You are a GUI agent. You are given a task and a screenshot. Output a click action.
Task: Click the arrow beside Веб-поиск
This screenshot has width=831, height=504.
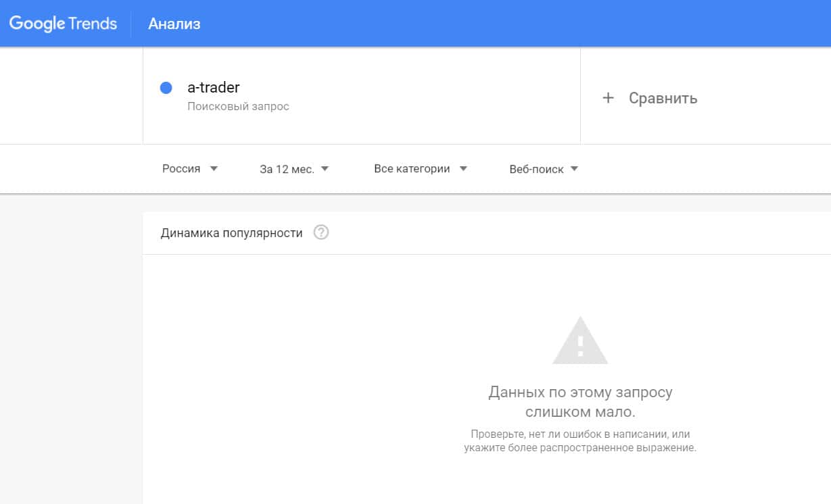[x=574, y=169]
